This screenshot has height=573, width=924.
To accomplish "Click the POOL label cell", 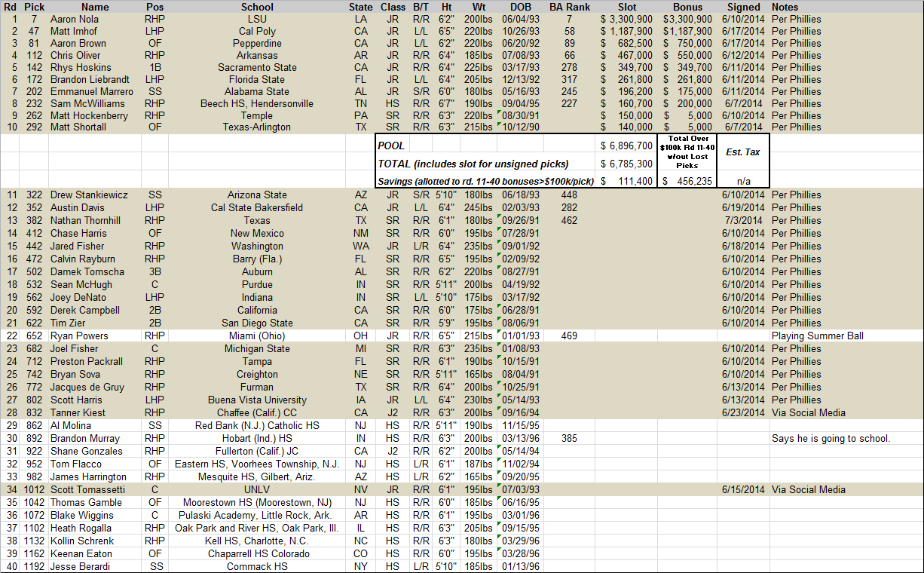I will click(x=392, y=146).
